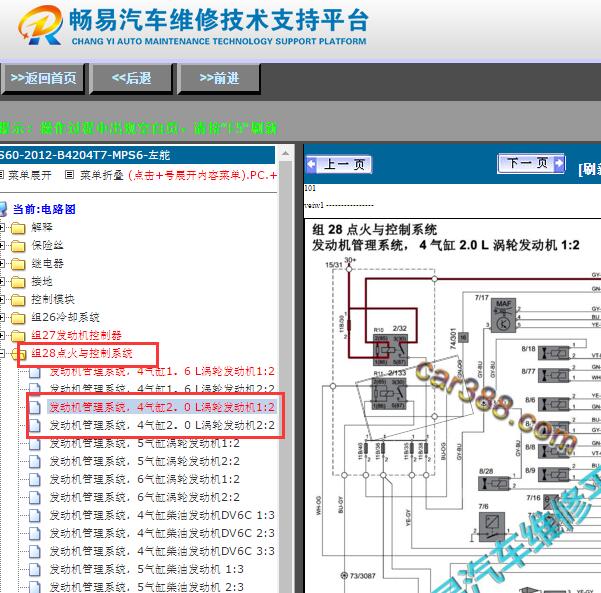
Task: Go to next page with 下一页
Action: [x=531, y=164]
